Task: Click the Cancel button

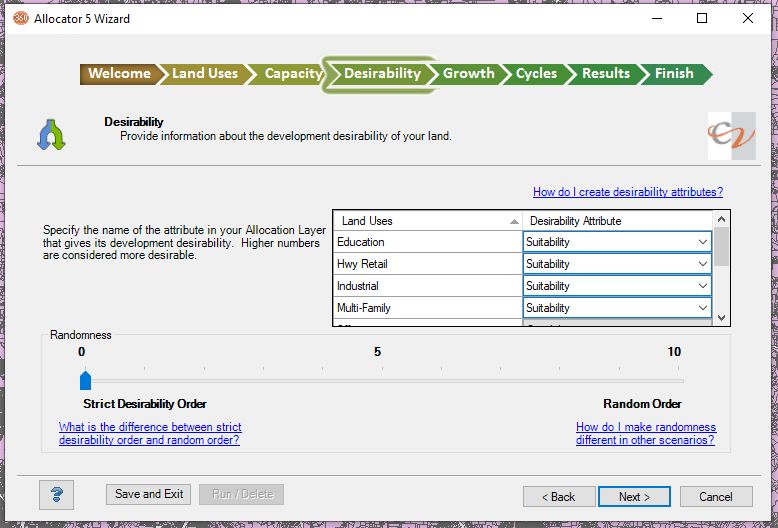Action: [716, 497]
